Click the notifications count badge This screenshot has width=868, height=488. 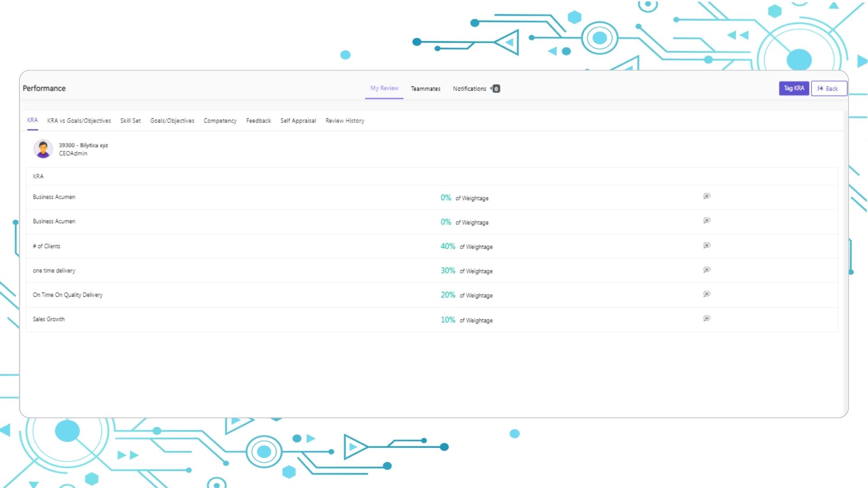click(x=496, y=89)
